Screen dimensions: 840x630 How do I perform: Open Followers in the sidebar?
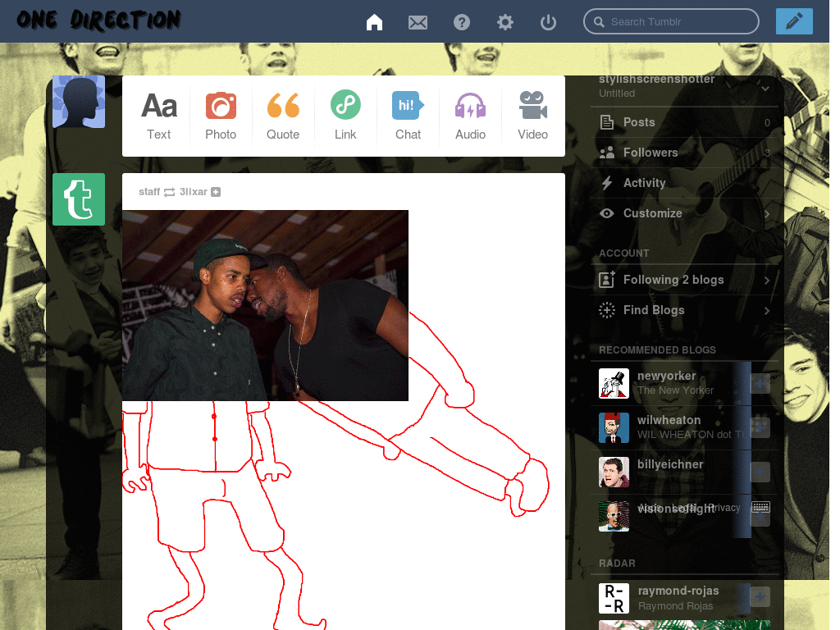(x=685, y=153)
